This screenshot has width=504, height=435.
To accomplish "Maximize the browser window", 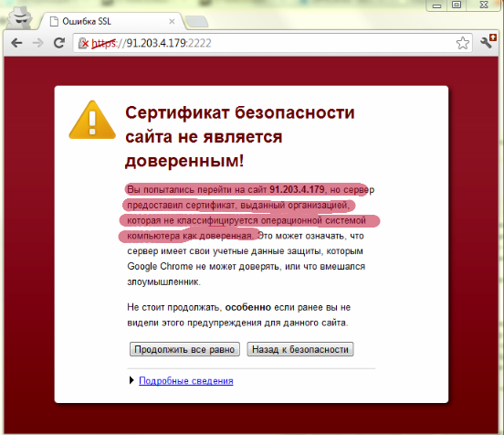I will 457,5.
